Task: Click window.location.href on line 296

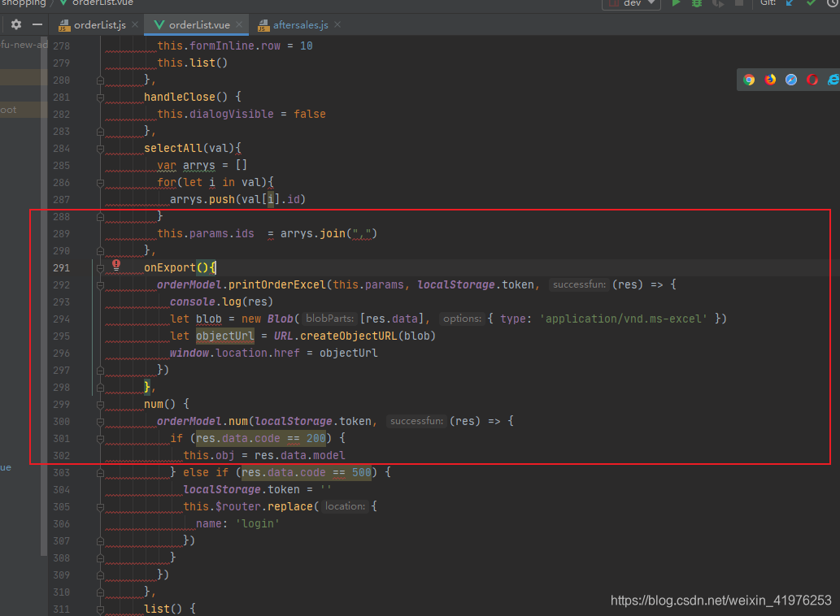Action: [x=235, y=354]
